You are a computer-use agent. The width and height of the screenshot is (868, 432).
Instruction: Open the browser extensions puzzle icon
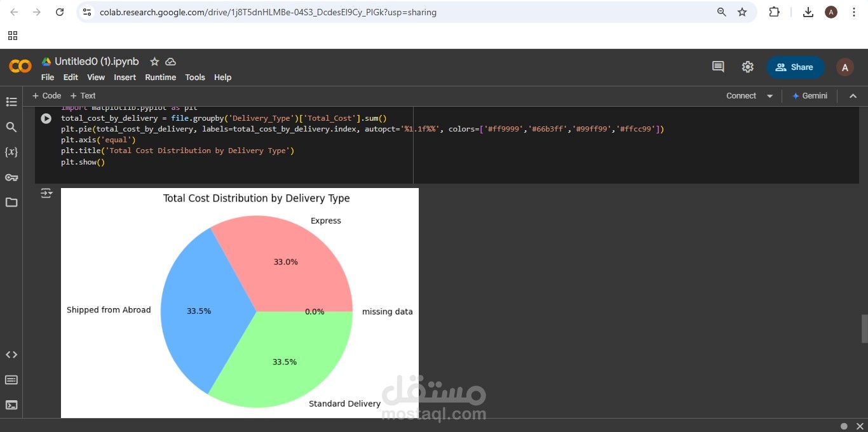[x=774, y=12]
